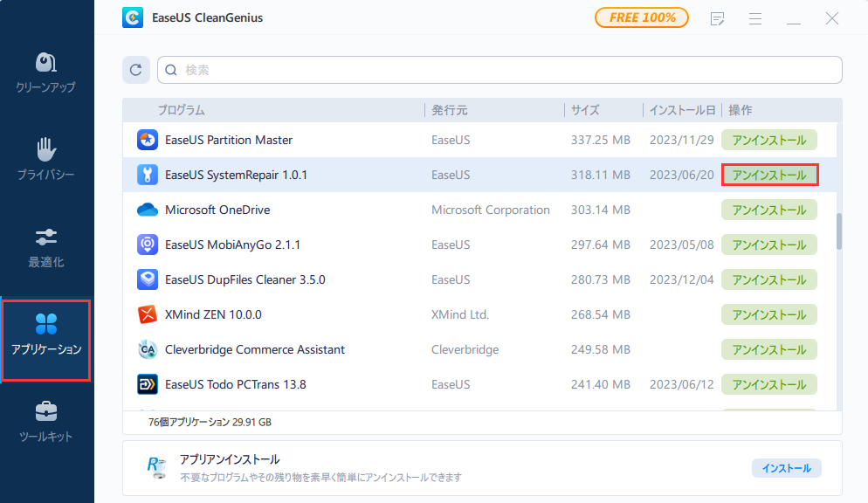Click the feedback note icon in title bar
The height and width of the screenshot is (503, 868).
coord(718,18)
